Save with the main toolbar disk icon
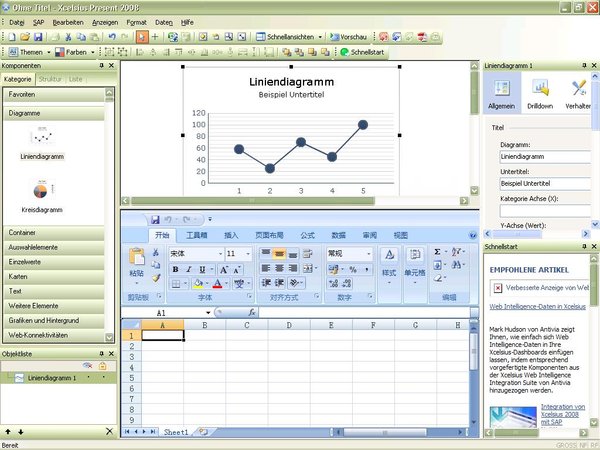The height and width of the screenshot is (450, 600). point(38,37)
